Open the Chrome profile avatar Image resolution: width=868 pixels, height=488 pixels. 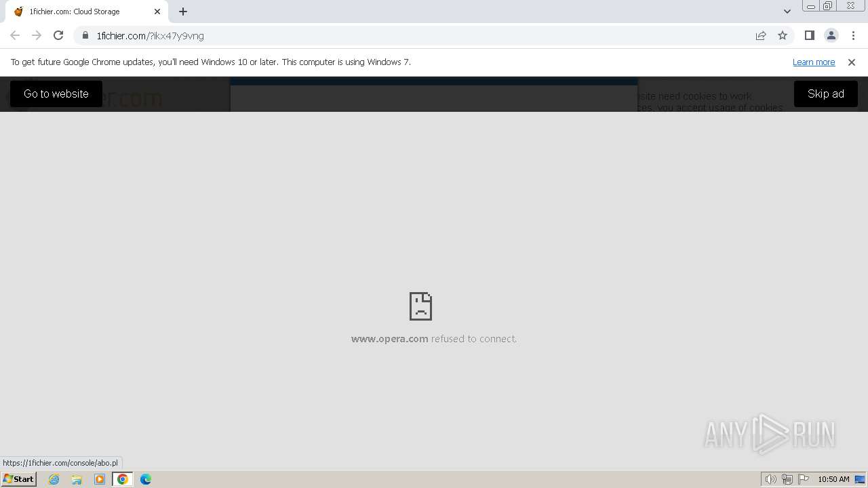(831, 35)
